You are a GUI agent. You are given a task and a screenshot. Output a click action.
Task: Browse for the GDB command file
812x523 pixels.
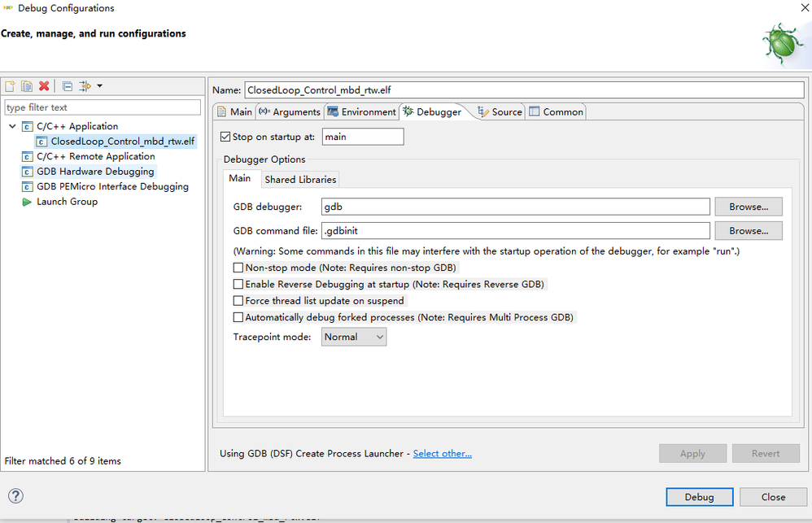tap(749, 230)
